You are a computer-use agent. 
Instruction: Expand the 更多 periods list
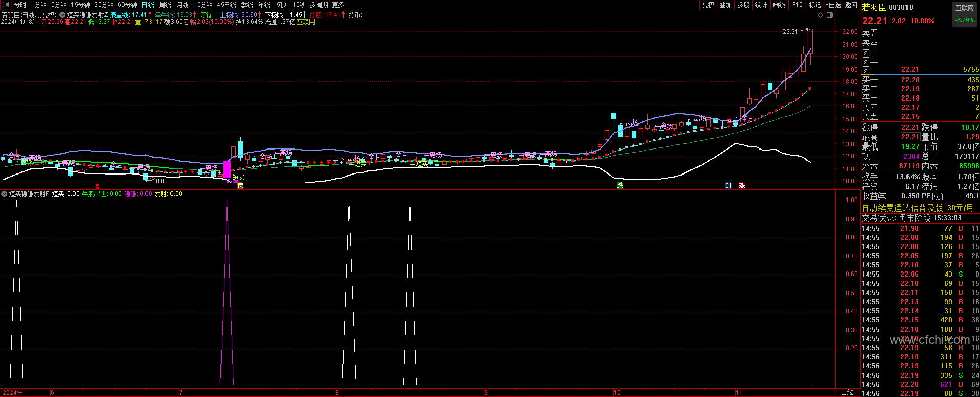click(340, 5)
